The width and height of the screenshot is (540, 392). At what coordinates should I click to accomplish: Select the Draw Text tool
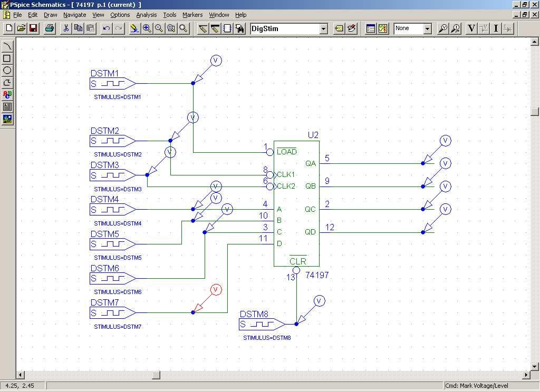tap(7, 95)
